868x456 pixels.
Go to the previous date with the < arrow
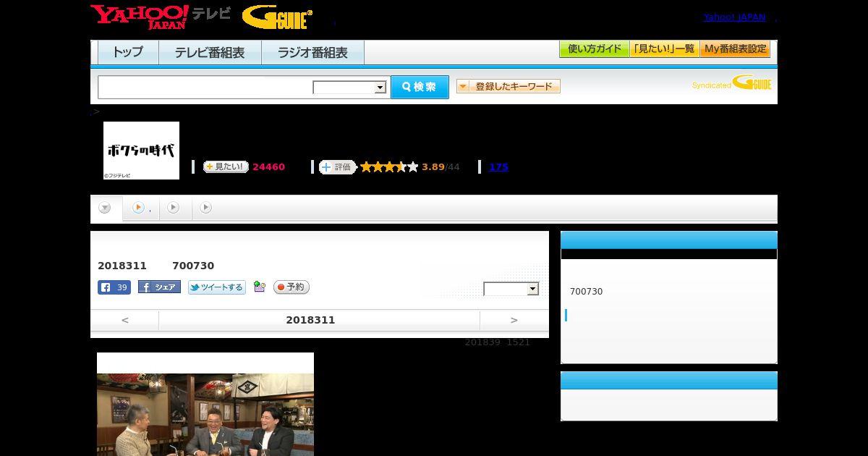125,320
